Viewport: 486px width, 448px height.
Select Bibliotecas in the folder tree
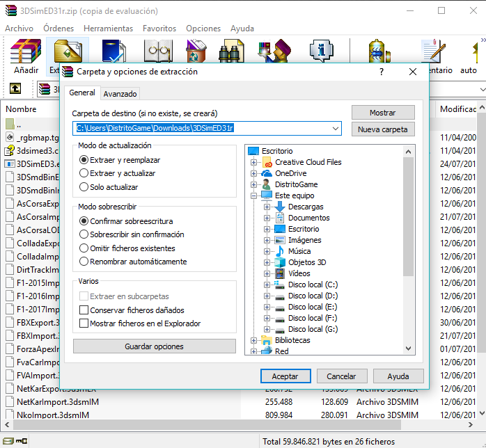point(292,340)
